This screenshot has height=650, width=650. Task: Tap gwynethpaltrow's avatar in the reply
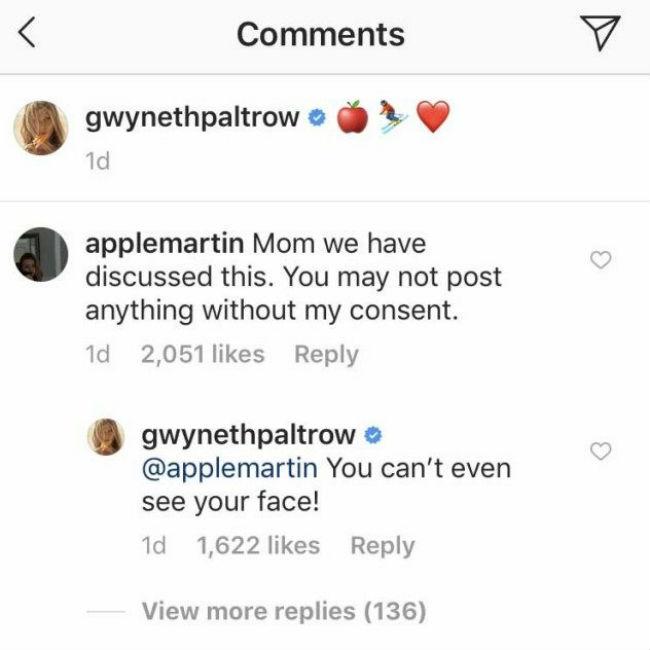(x=112, y=439)
